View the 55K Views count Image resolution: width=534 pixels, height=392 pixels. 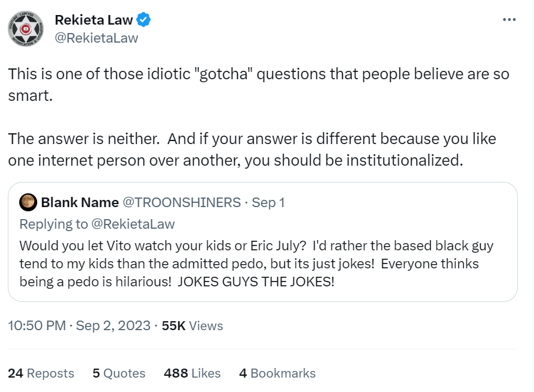[x=192, y=325]
